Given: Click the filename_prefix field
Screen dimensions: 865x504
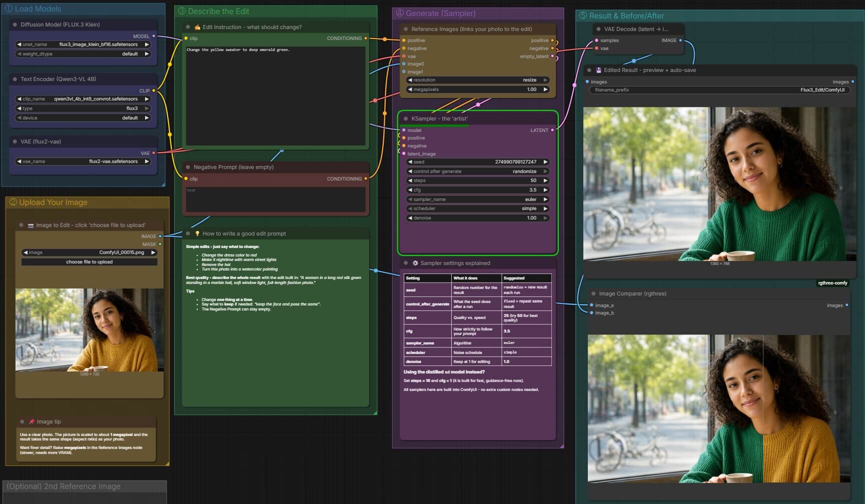Looking at the screenshot, I should click(719, 90).
